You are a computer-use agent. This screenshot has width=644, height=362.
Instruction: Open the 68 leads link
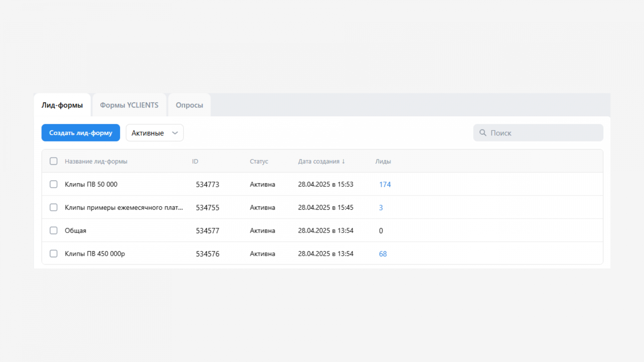tap(383, 254)
